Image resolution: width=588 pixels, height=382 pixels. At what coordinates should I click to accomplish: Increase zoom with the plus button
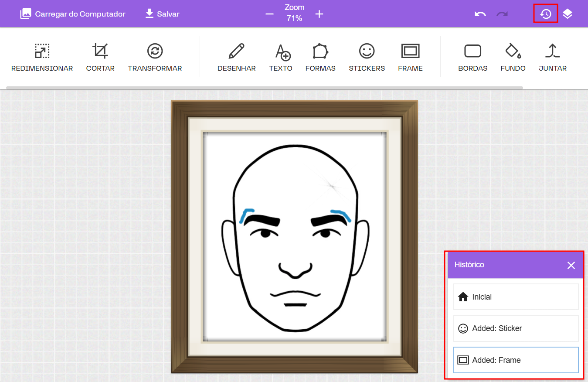coord(319,14)
